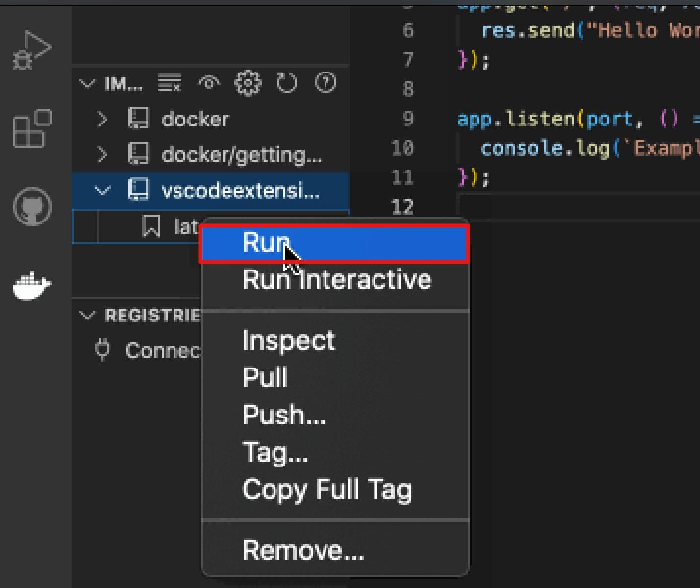Viewport: 700px width, 588px height.
Task: Open the GitHub panel icon
Action: click(32, 206)
